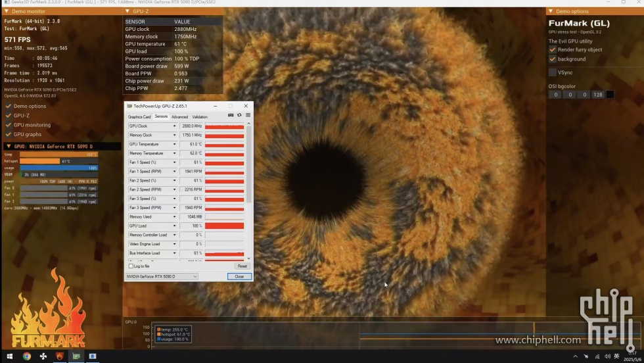This screenshot has height=363, width=644.
Task: Click the 2880.0 MHz GPU Clock value
Action: point(191,126)
